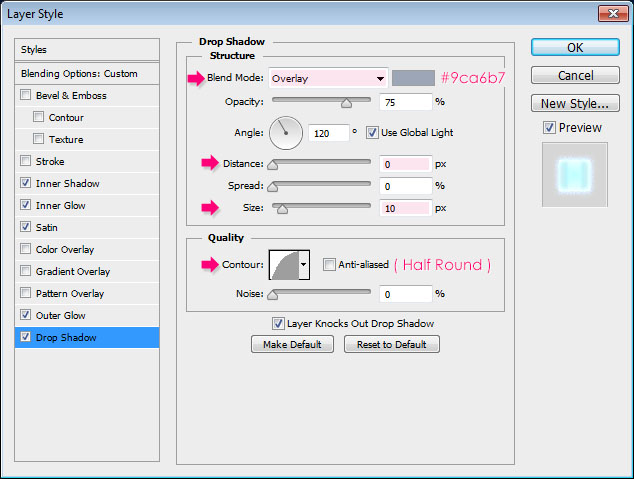
Task: Click the Make Default button
Action: [293, 344]
